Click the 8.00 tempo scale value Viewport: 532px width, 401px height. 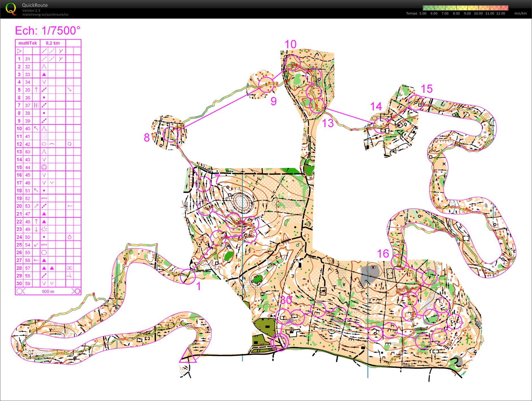(x=456, y=13)
